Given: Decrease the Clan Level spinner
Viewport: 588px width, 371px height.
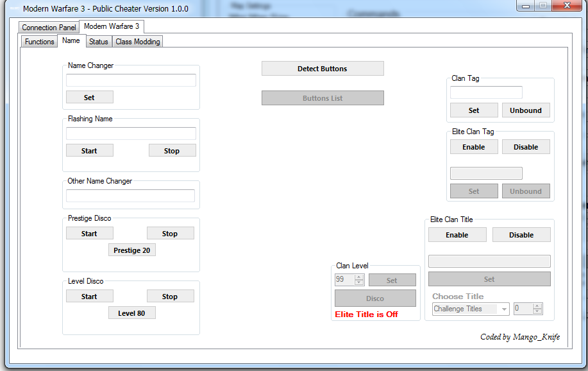Looking at the screenshot, I should coord(359,282).
